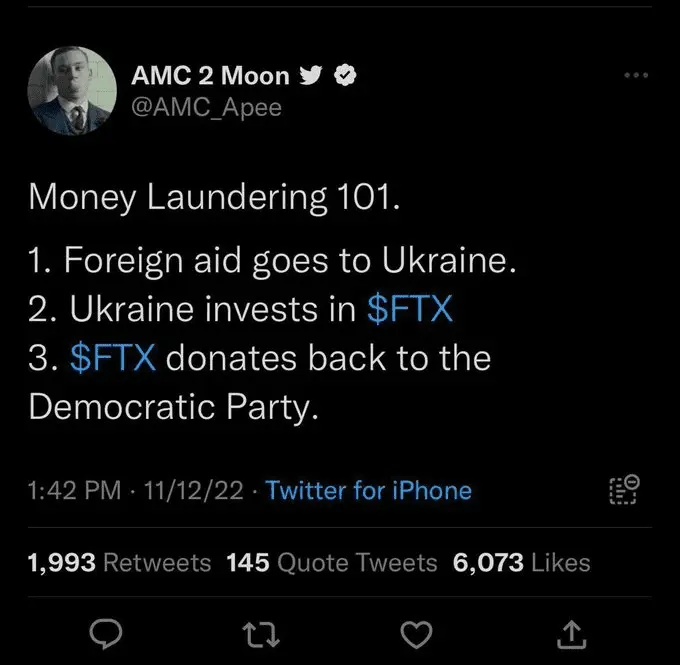Open the $FTX cashtag in step 3
680x665 pixels.
(x=114, y=357)
